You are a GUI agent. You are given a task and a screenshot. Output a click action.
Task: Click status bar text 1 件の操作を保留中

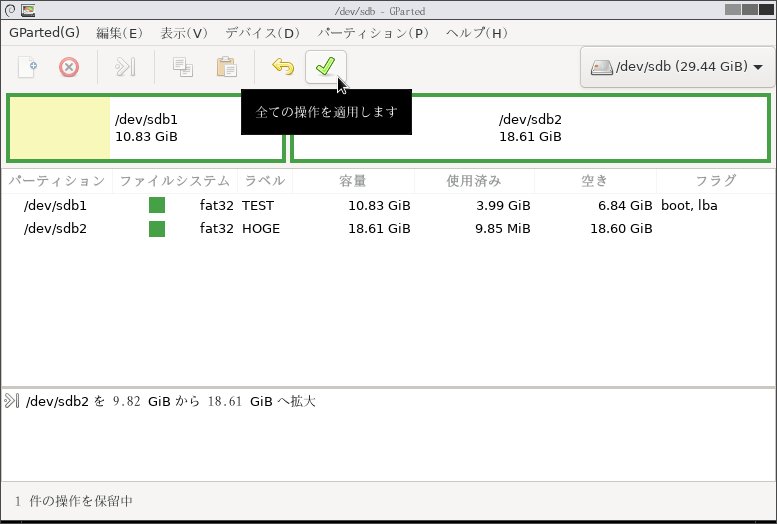[x=74, y=501]
